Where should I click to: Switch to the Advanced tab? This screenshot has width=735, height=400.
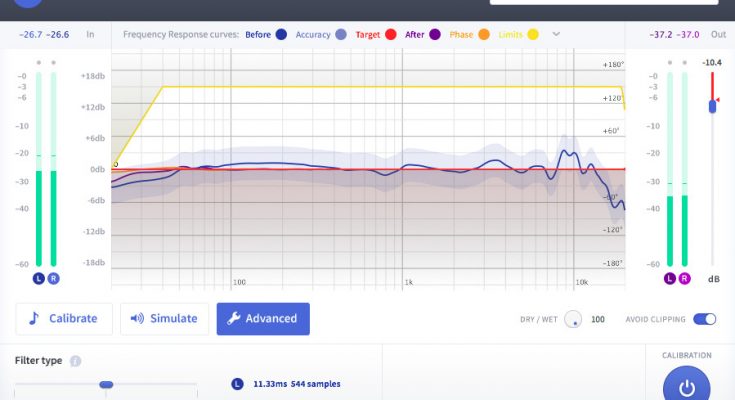click(263, 319)
